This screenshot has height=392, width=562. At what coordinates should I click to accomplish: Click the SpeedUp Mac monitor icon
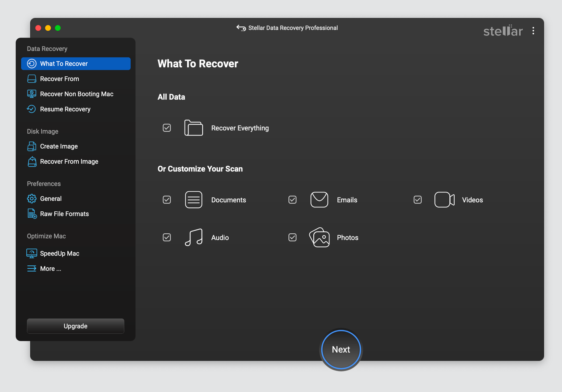coord(31,253)
